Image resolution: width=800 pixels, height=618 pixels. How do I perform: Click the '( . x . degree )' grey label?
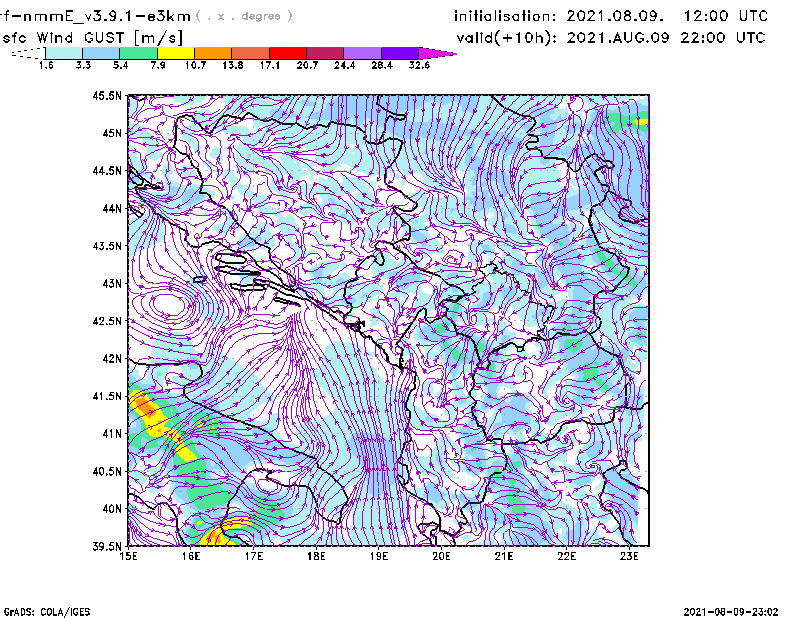(x=244, y=16)
